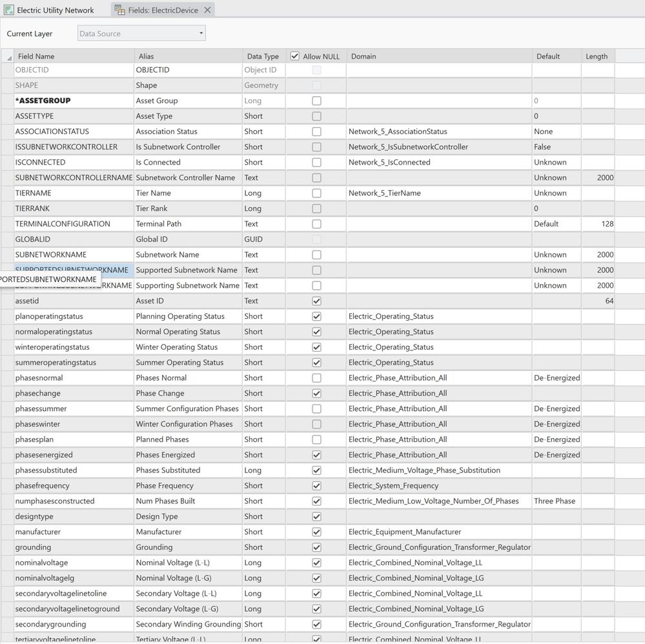The width and height of the screenshot is (645, 644).
Task: Open the Domain cell for phasefrequency field
Action: click(x=439, y=486)
